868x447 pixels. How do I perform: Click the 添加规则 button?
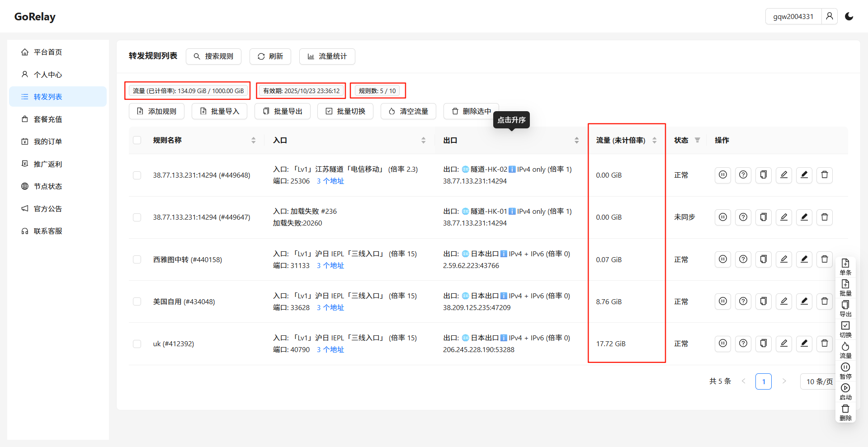(156, 111)
